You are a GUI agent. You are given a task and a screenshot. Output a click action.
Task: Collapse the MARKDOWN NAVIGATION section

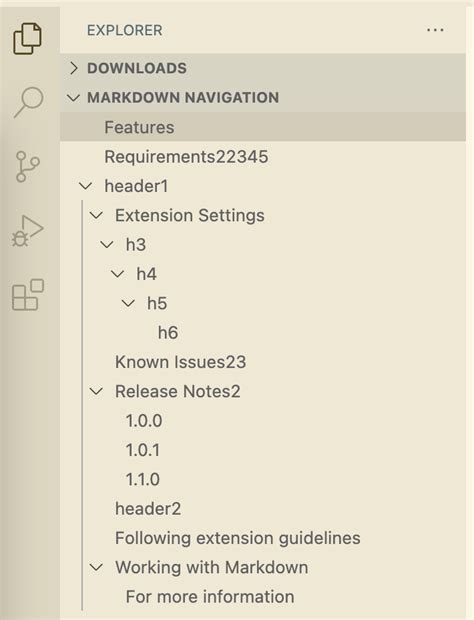pos(74,98)
